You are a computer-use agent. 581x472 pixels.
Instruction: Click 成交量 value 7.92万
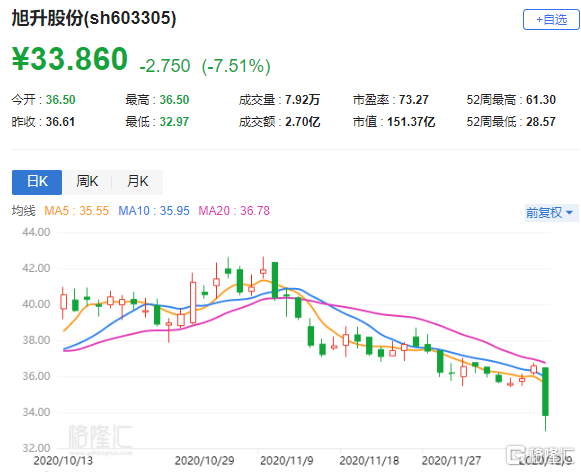tap(302, 100)
